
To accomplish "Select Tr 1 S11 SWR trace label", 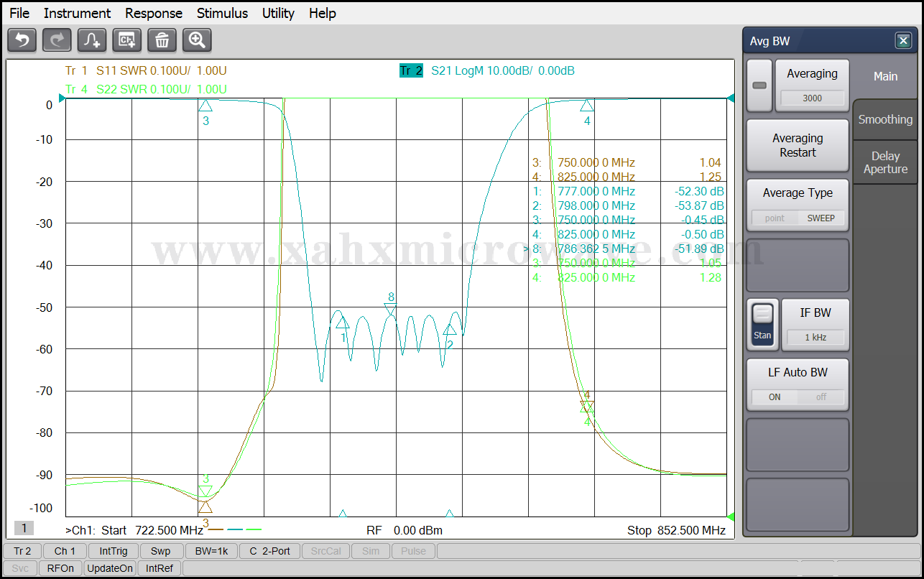I will [146, 70].
